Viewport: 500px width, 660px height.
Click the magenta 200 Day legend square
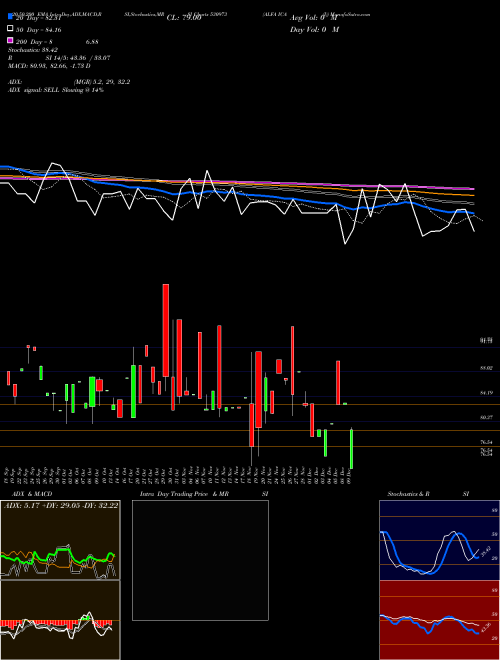coord(10,40)
